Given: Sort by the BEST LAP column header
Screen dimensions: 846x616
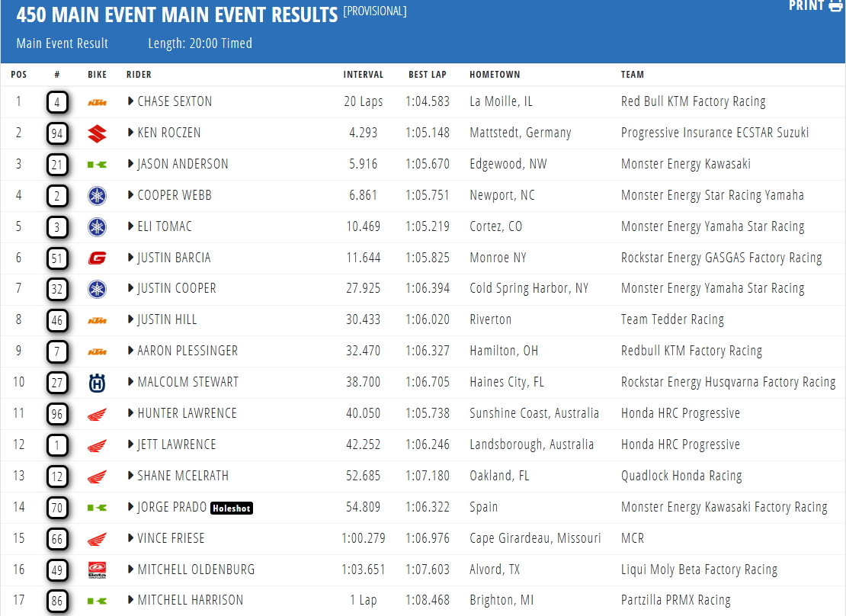Looking at the screenshot, I should (x=428, y=75).
